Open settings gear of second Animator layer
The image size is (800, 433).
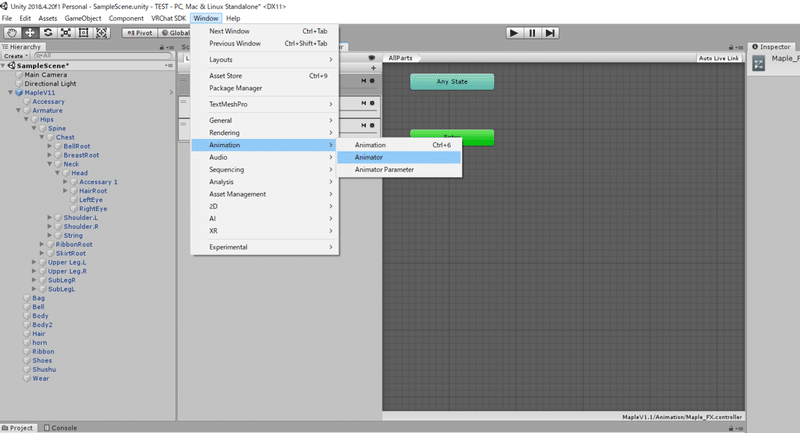click(x=372, y=103)
